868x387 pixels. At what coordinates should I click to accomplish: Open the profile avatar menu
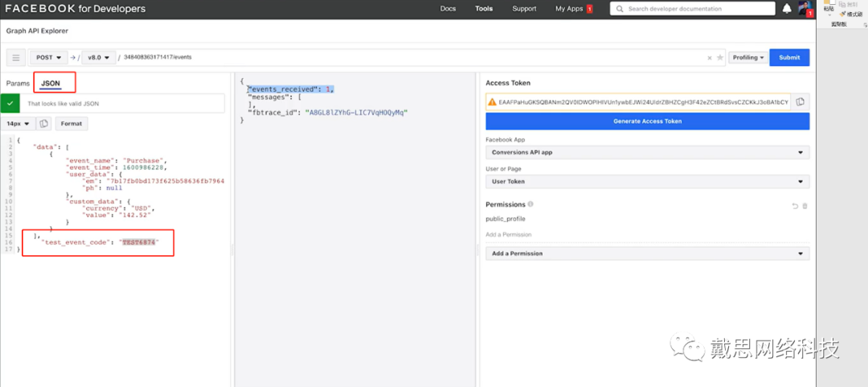point(805,9)
